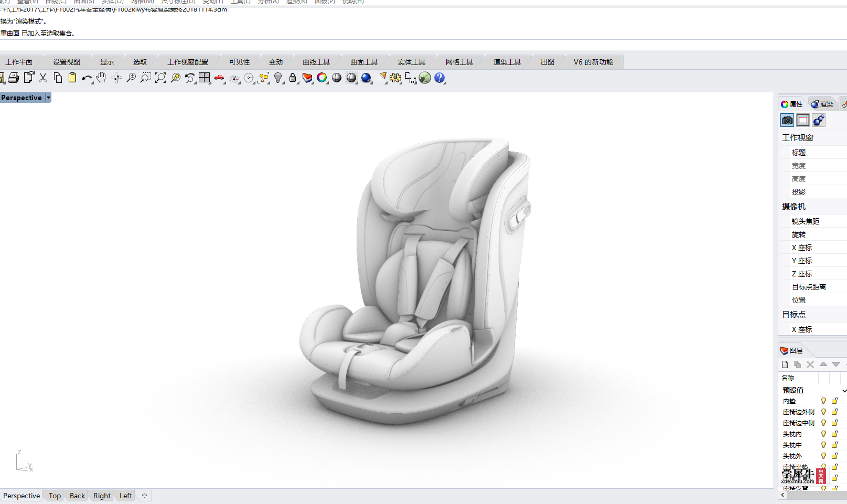
Task: Switch to the Back viewport tab
Action: tap(77, 496)
